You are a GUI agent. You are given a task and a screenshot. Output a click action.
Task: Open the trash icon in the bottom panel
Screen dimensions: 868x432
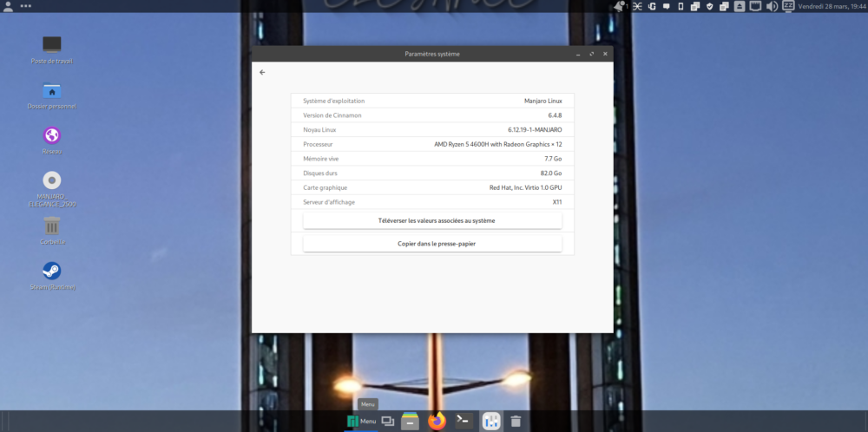(516, 421)
